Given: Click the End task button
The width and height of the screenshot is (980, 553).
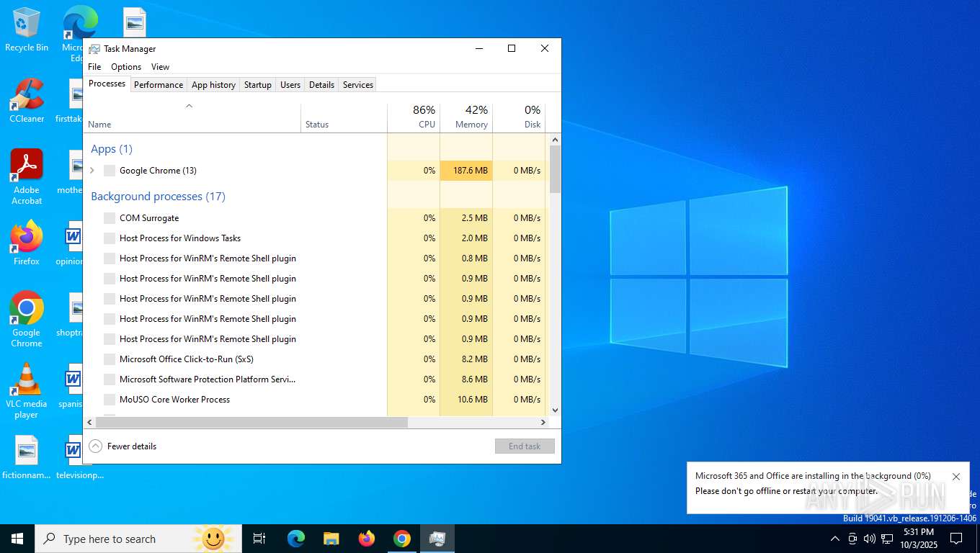Looking at the screenshot, I should coord(525,446).
